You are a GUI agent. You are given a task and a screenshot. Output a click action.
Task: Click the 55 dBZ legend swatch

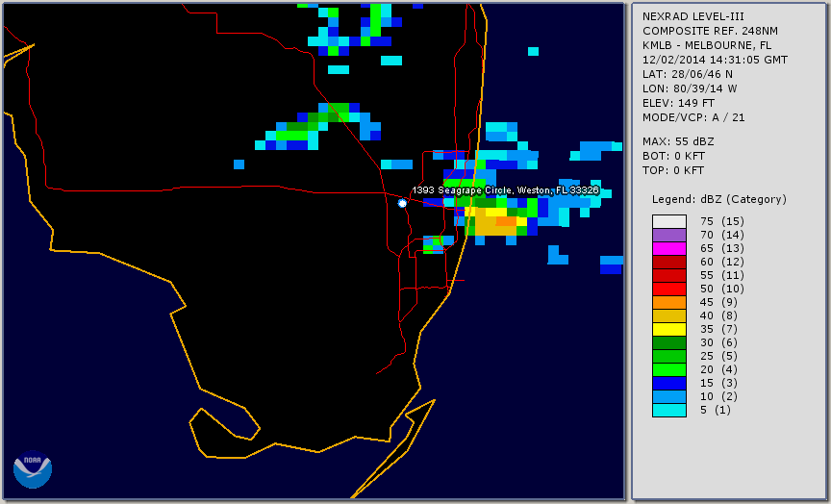tap(669, 275)
